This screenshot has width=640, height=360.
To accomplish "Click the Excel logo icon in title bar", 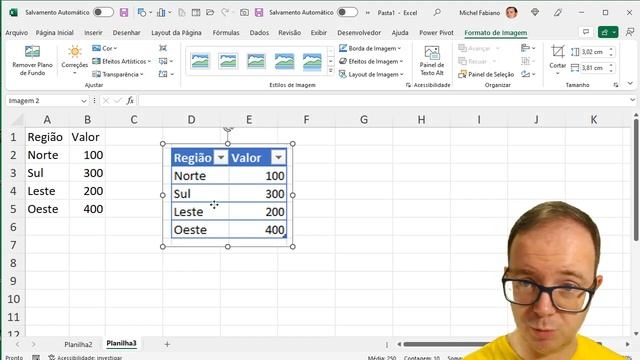I will [13, 13].
